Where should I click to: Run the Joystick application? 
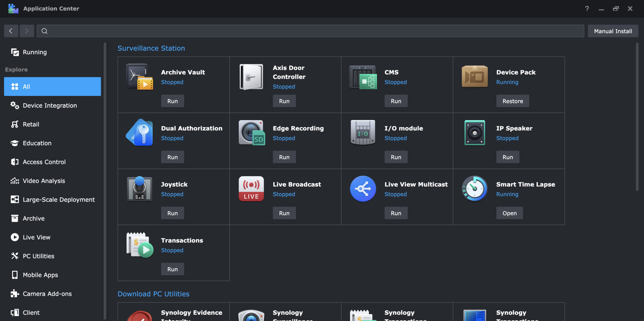pos(172,213)
